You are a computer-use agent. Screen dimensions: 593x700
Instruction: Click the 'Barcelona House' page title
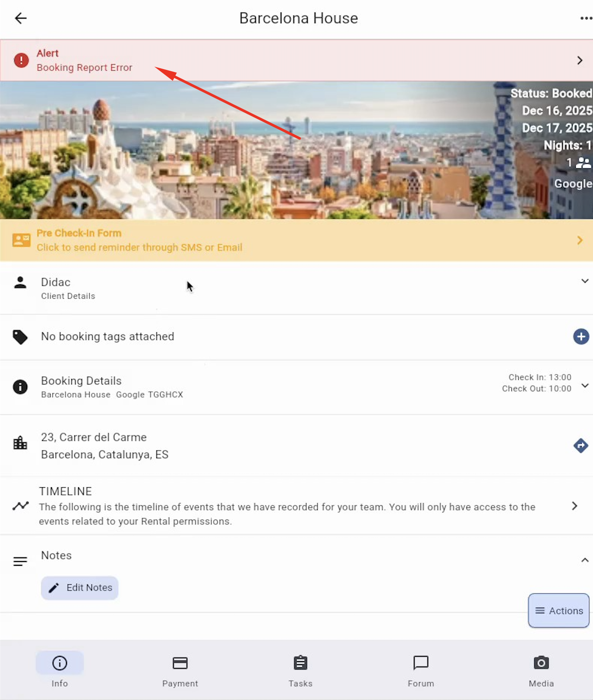point(299,18)
